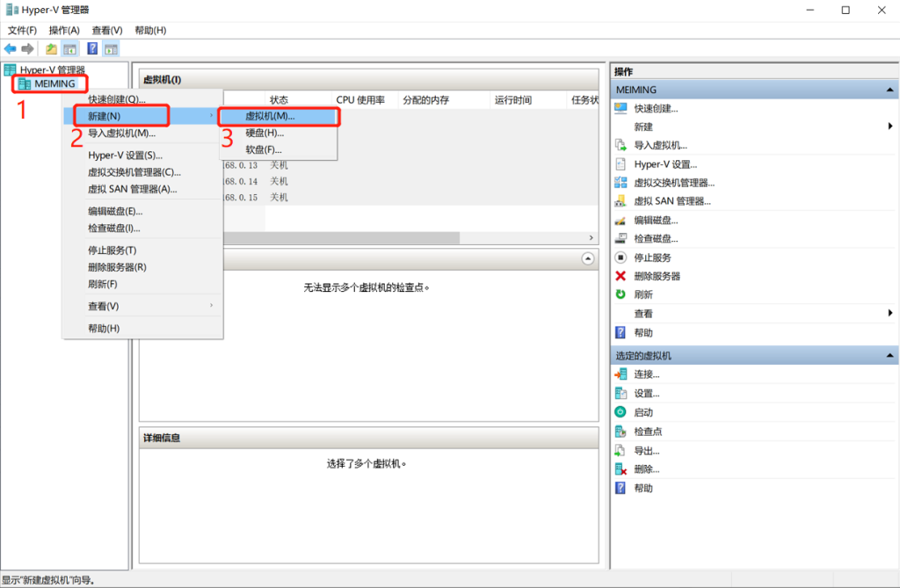Click the Virtual Switch Manager icon
This screenshot has width=900, height=588.
tap(621, 183)
